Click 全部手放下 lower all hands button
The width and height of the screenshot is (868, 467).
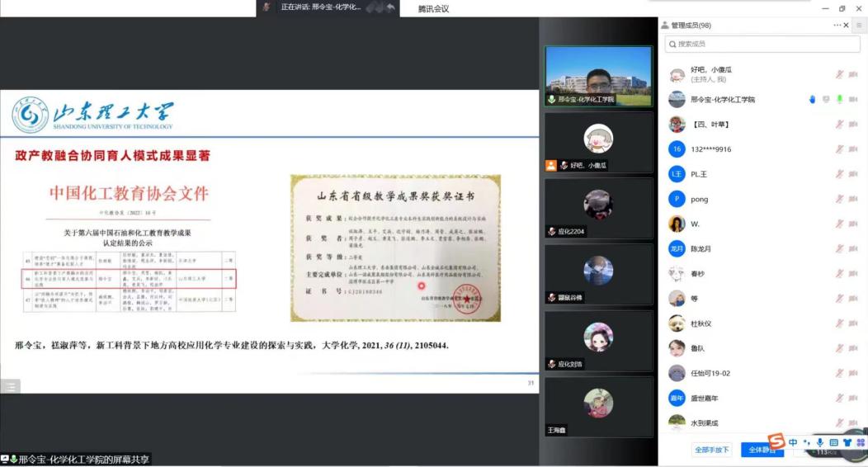pyautogui.click(x=712, y=450)
